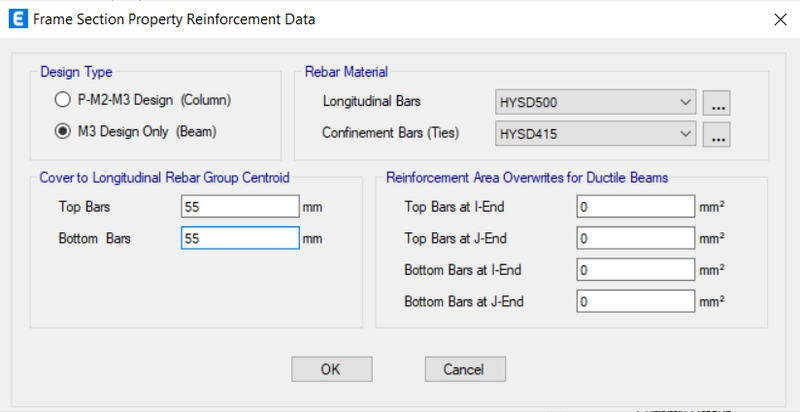Open ellipsis button beside Confinement Bars
This screenshot has width=800, height=412.
[716, 134]
